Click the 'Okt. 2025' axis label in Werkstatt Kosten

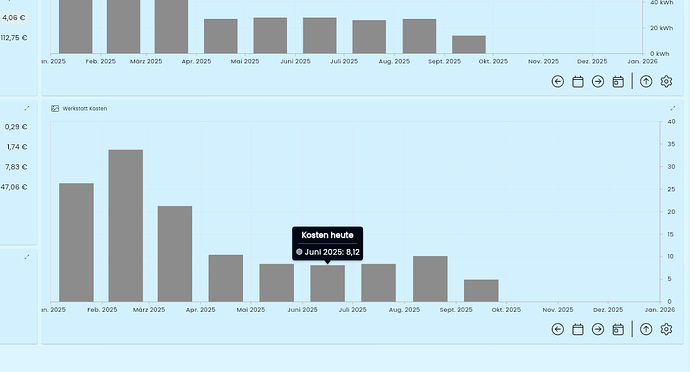coord(506,310)
